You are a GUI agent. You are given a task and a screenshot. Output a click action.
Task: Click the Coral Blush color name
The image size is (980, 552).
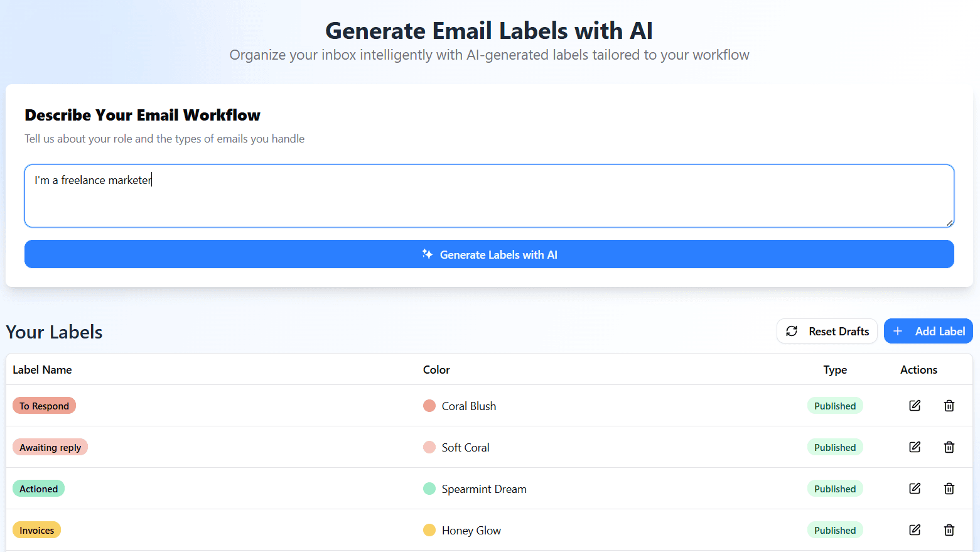click(x=469, y=406)
